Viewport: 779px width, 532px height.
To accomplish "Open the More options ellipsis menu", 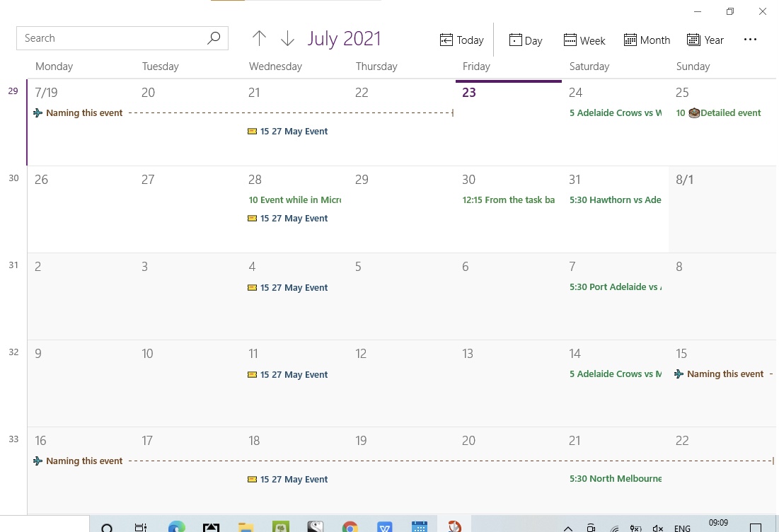I will tap(750, 40).
